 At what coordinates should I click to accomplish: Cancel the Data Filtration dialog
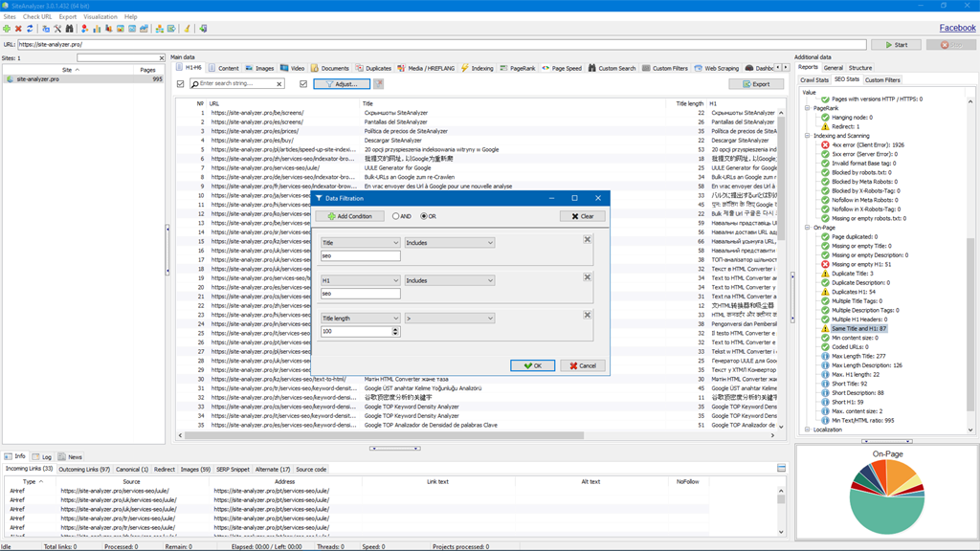coord(583,365)
